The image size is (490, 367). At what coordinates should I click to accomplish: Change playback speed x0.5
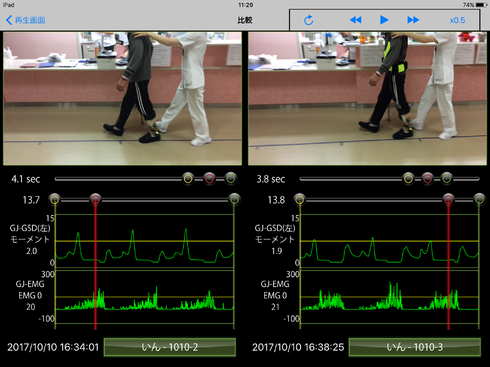point(457,20)
